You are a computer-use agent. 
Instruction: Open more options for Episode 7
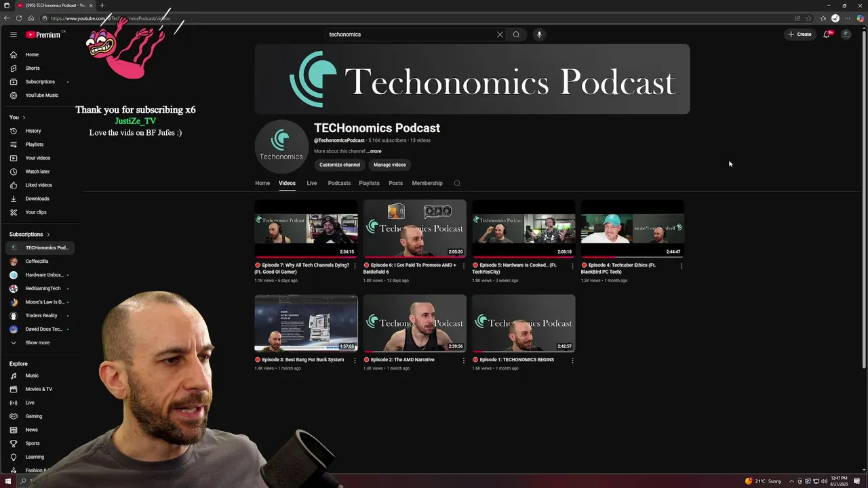point(355,266)
